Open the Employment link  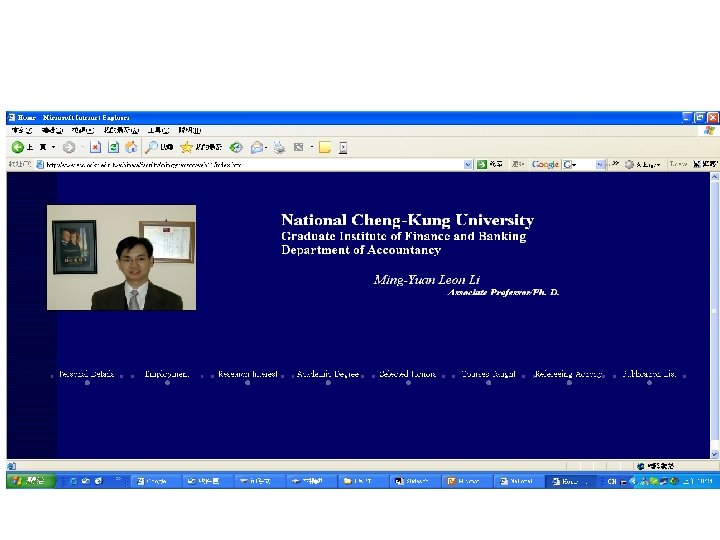(167, 374)
